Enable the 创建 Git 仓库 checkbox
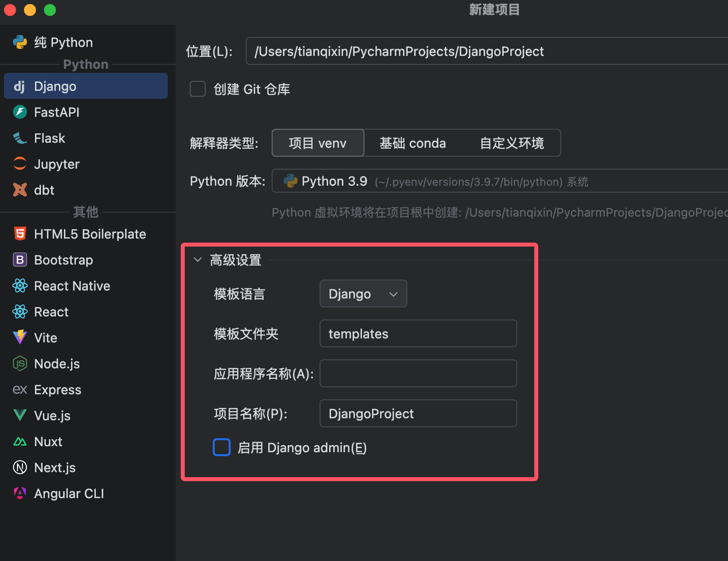Image resolution: width=728 pixels, height=561 pixels. click(x=198, y=89)
